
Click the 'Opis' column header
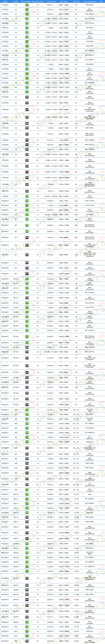pyautogui.click(x=101, y=1)
